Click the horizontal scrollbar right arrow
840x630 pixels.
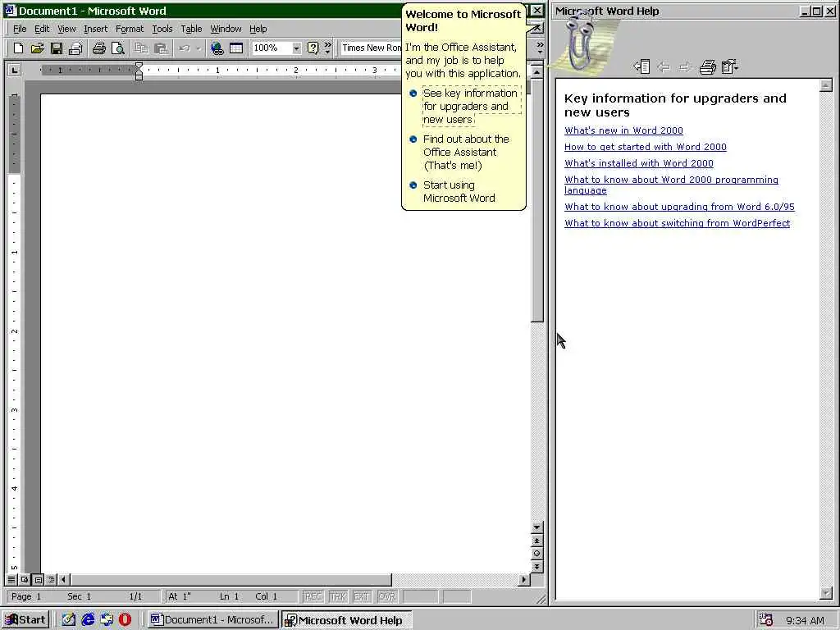click(523, 580)
